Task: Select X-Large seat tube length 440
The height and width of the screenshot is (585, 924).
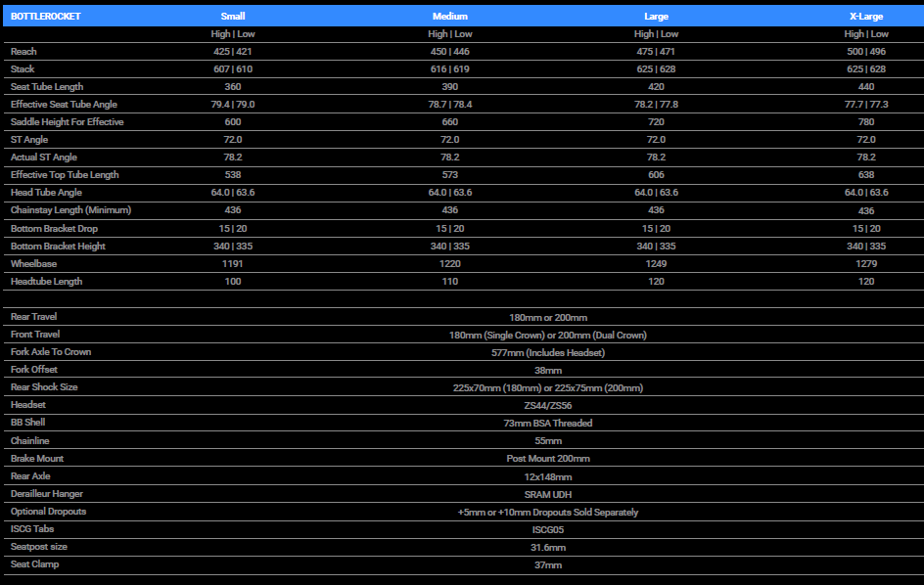Action: point(865,87)
